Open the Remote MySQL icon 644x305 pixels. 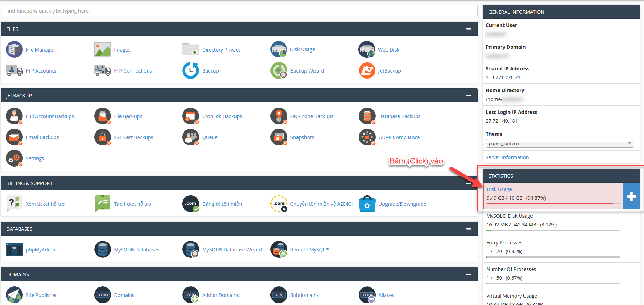point(279,249)
